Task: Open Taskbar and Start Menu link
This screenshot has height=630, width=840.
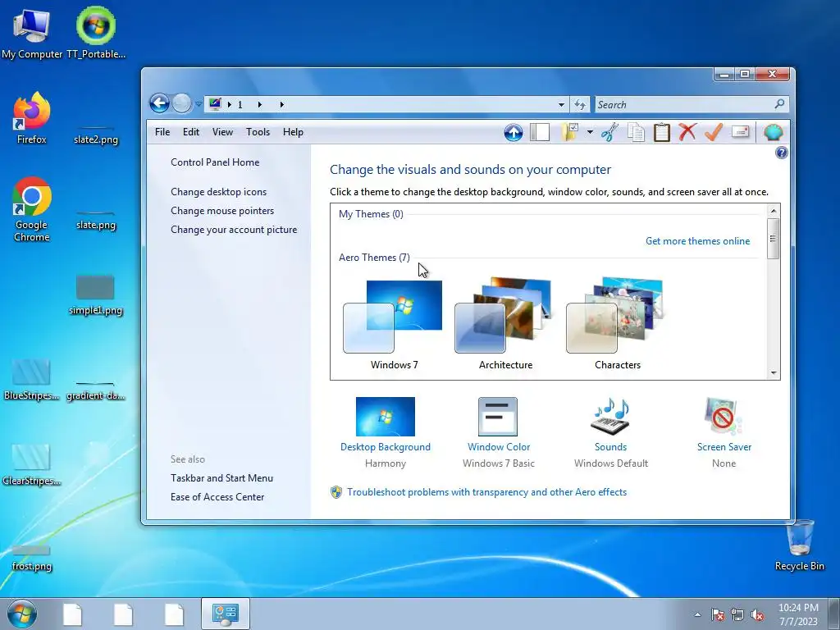Action: [221, 478]
